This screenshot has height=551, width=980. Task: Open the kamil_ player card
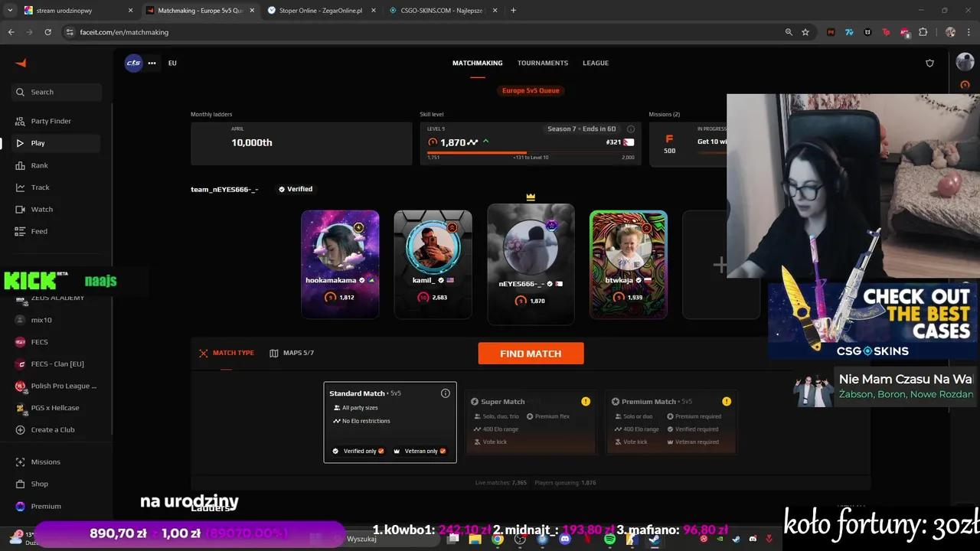click(x=433, y=264)
